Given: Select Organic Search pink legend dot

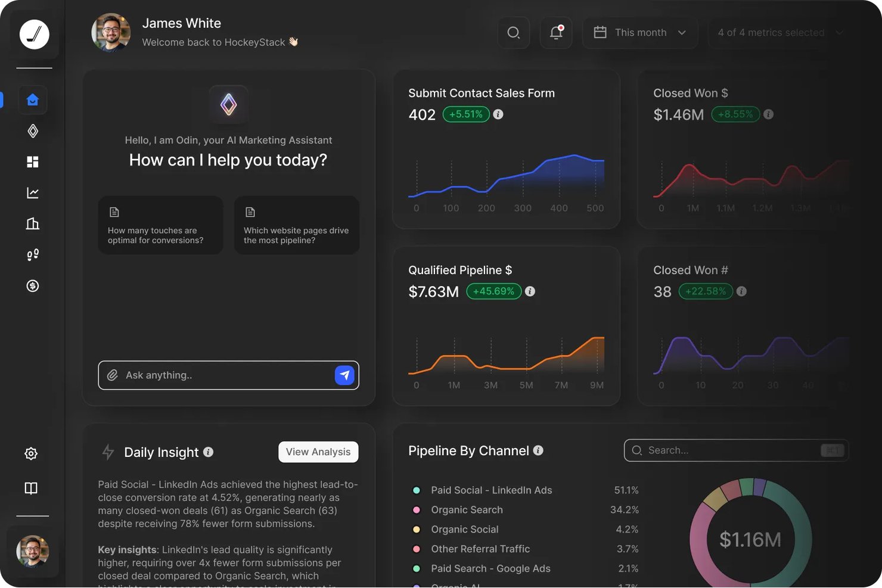Looking at the screenshot, I should coord(417,510).
